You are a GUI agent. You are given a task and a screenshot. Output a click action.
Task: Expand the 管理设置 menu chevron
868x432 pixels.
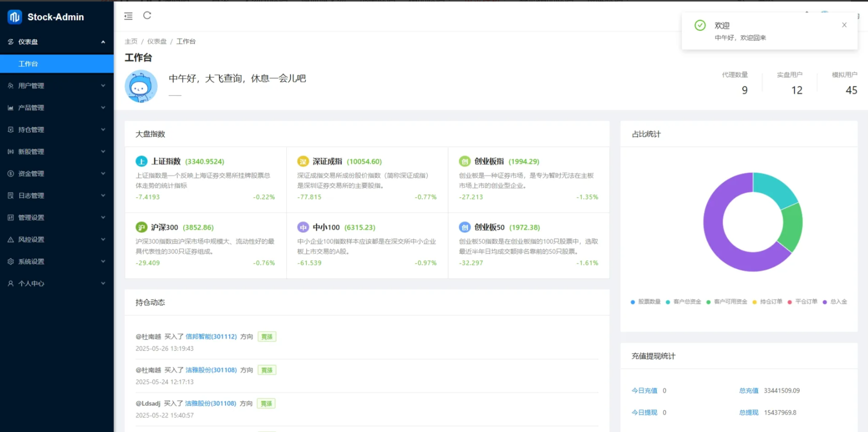[103, 217]
